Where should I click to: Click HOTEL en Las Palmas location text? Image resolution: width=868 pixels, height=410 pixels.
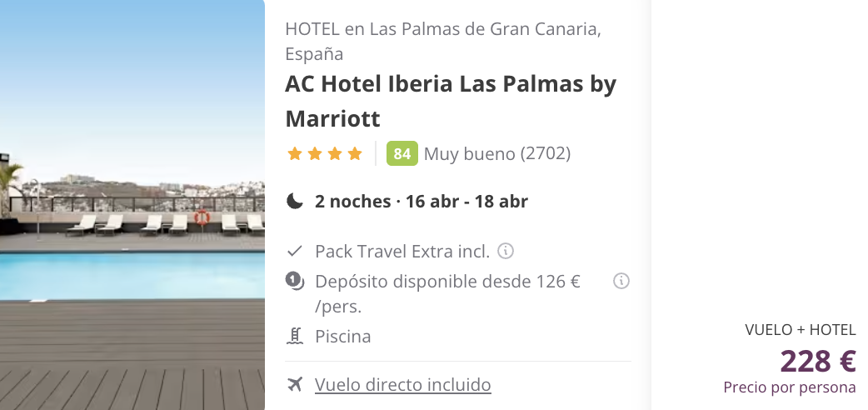point(443,42)
